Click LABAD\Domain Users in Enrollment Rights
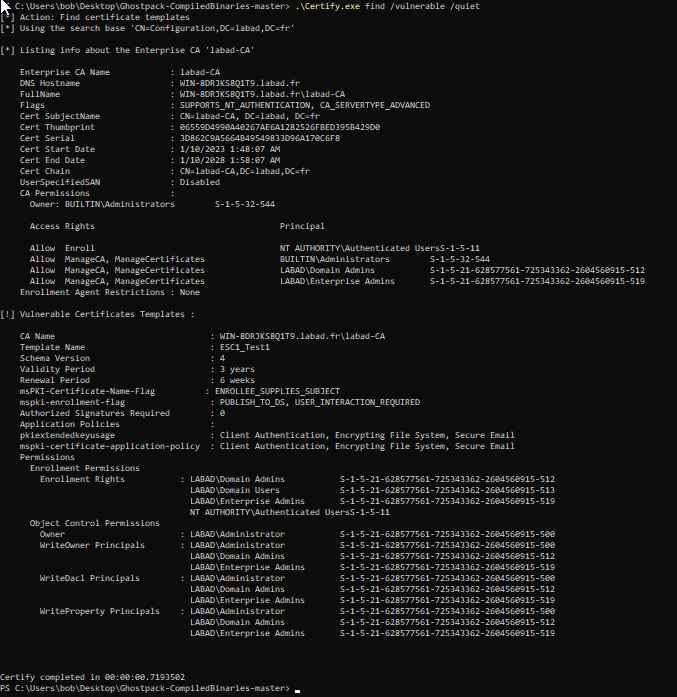Screen dimensions: 677x697 tap(235, 490)
